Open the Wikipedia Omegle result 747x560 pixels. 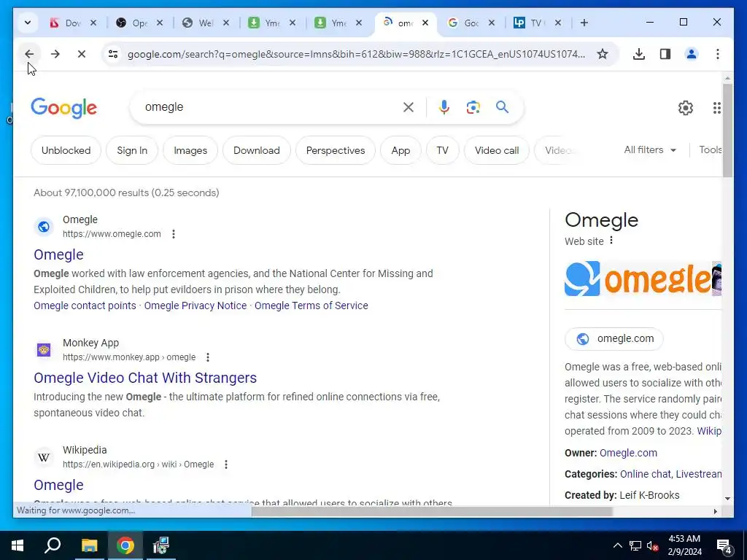point(58,485)
